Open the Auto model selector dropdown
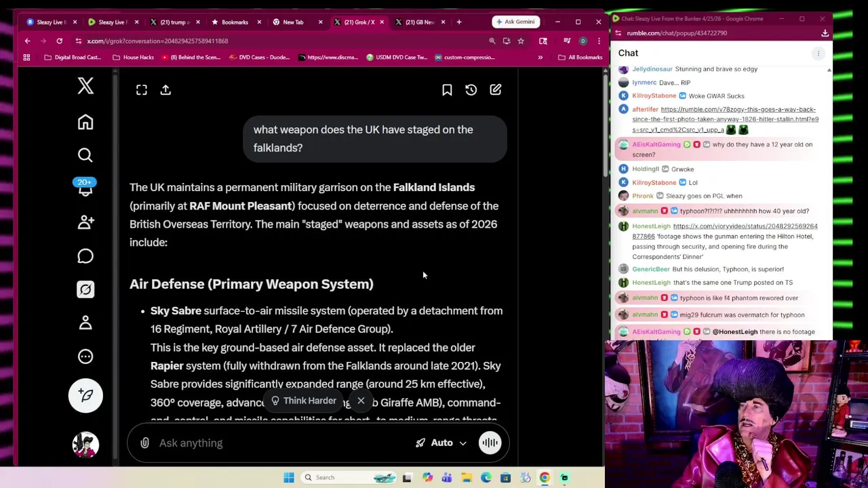The height and width of the screenshot is (488, 868). [441, 443]
